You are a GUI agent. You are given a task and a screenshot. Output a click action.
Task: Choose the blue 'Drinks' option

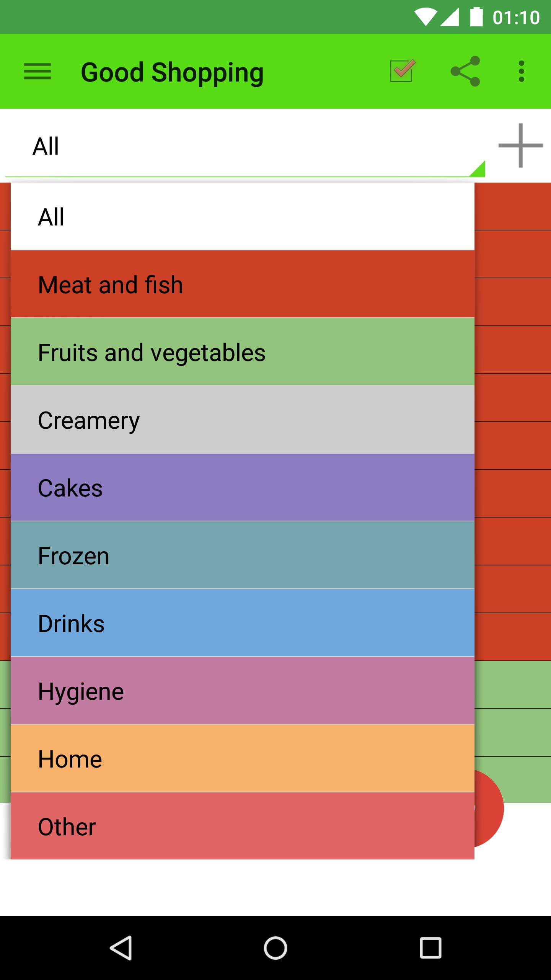coord(243,623)
